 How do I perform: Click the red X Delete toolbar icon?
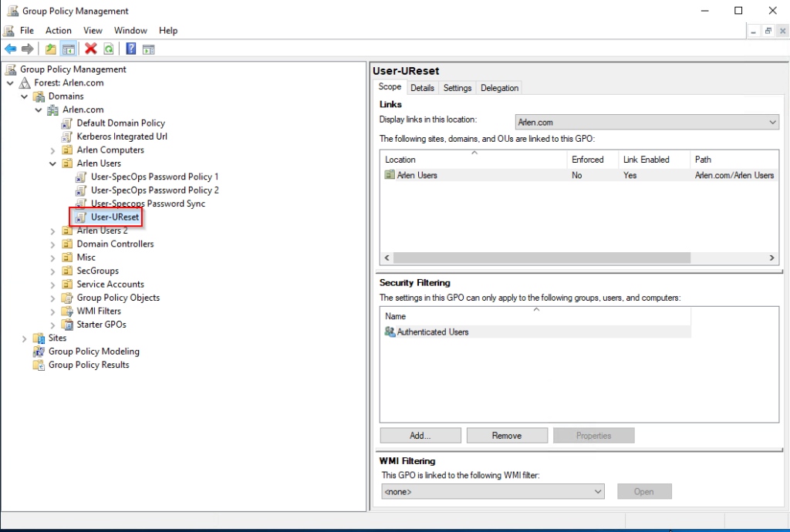[91, 49]
